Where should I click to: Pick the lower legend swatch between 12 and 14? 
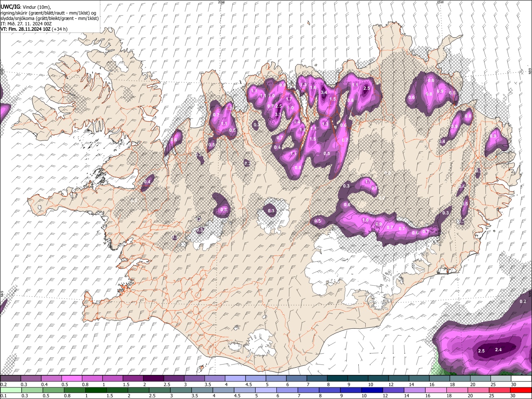(394, 390)
